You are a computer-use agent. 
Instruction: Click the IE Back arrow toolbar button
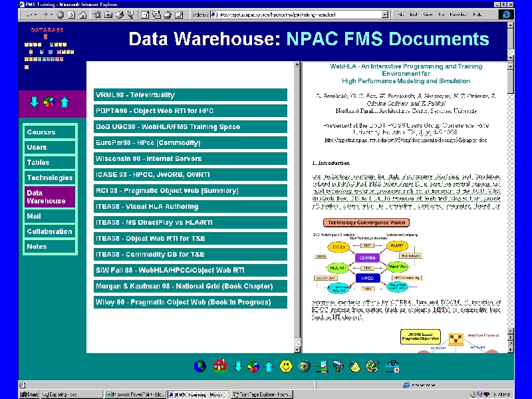(x=29, y=15)
